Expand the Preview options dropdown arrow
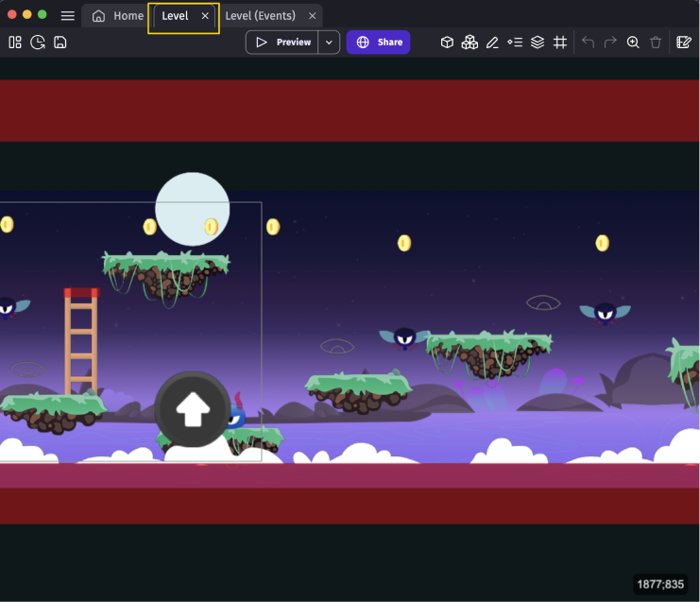The image size is (700, 602). coord(329,43)
